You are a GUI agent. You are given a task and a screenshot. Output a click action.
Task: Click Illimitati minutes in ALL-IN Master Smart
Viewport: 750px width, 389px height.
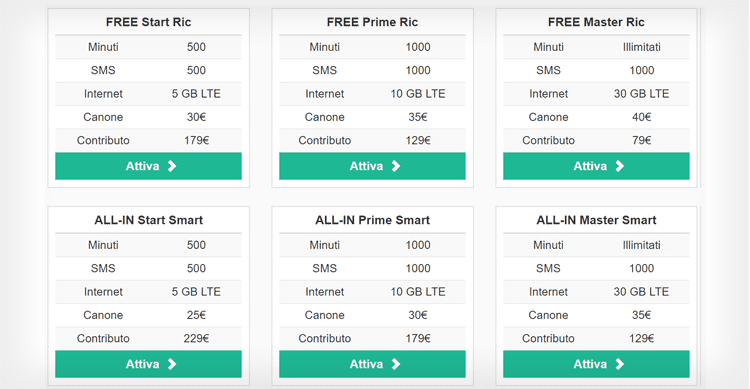[x=641, y=245]
